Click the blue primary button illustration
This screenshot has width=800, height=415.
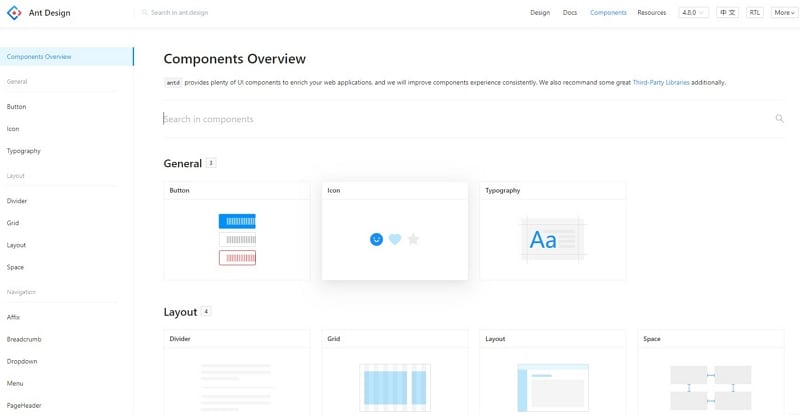[x=237, y=221]
